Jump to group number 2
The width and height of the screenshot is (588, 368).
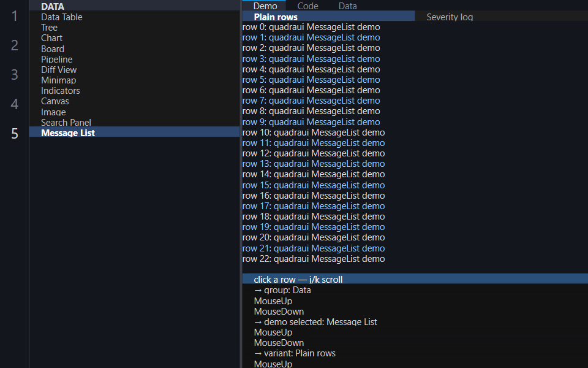(x=15, y=45)
